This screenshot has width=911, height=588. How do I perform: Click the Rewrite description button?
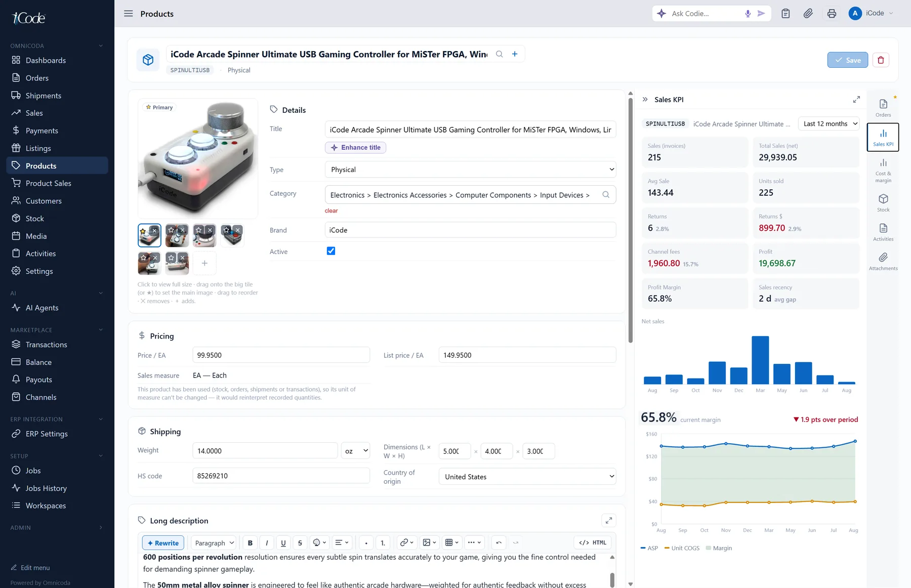[163, 542]
